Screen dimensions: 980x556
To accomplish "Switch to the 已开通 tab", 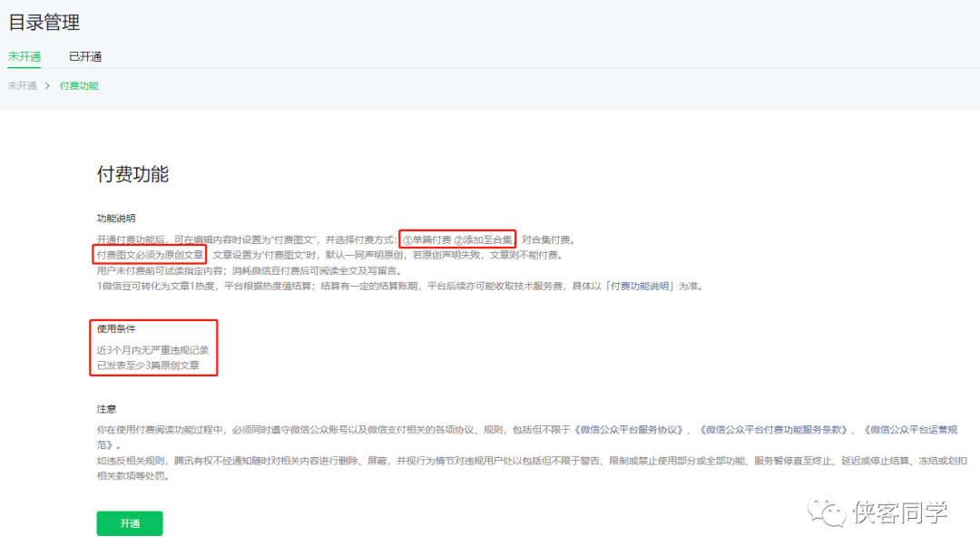I will pos(85,56).
